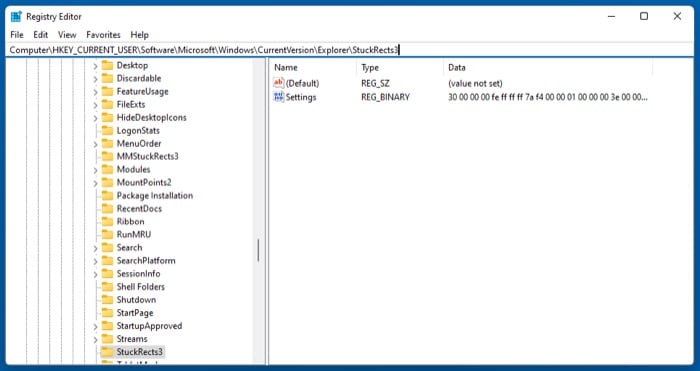Click the Streams folder icon
The width and height of the screenshot is (700, 371).
107,338
